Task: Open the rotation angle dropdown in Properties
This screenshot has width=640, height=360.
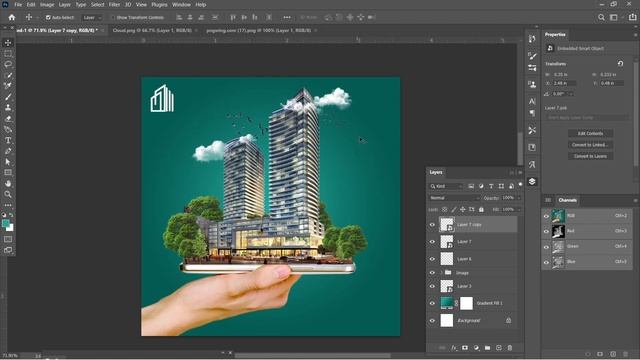Action: tap(571, 94)
